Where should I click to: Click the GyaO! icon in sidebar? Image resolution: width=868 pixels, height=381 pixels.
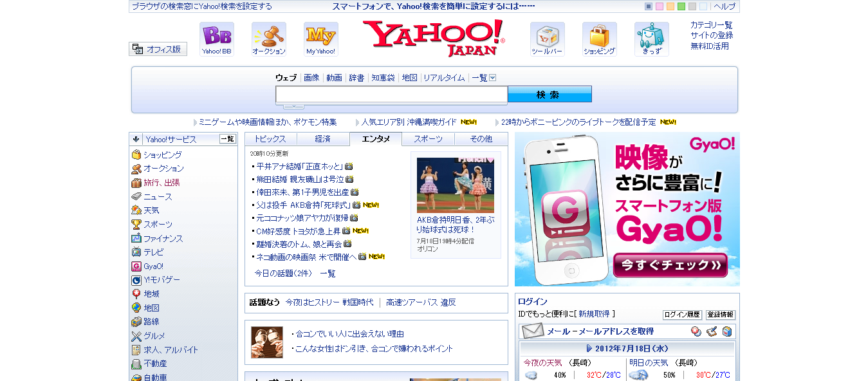coord(136,266)
